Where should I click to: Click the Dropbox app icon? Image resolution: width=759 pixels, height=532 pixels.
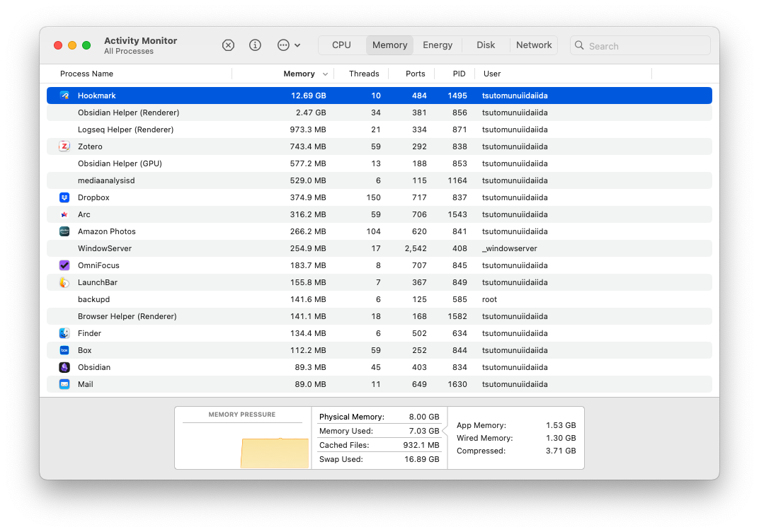coord(64,197)
